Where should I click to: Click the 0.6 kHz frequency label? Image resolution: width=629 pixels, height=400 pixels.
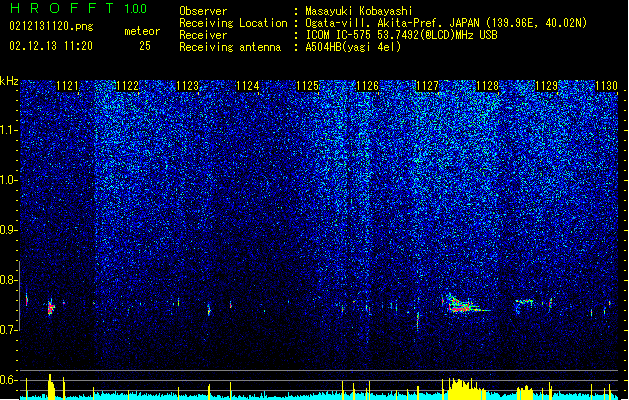(x=9, y=380)
